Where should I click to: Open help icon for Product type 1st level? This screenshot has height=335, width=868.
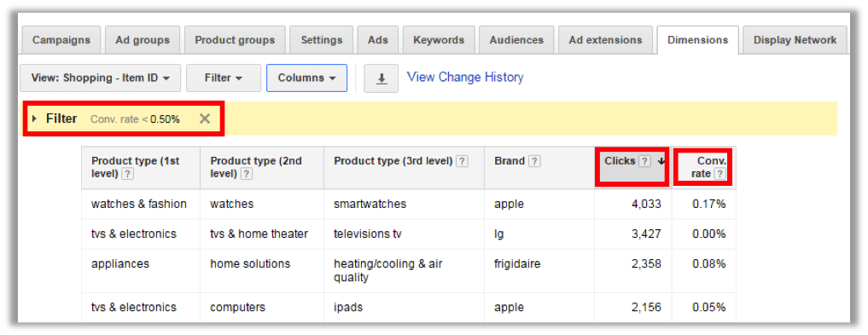[128, 174]
